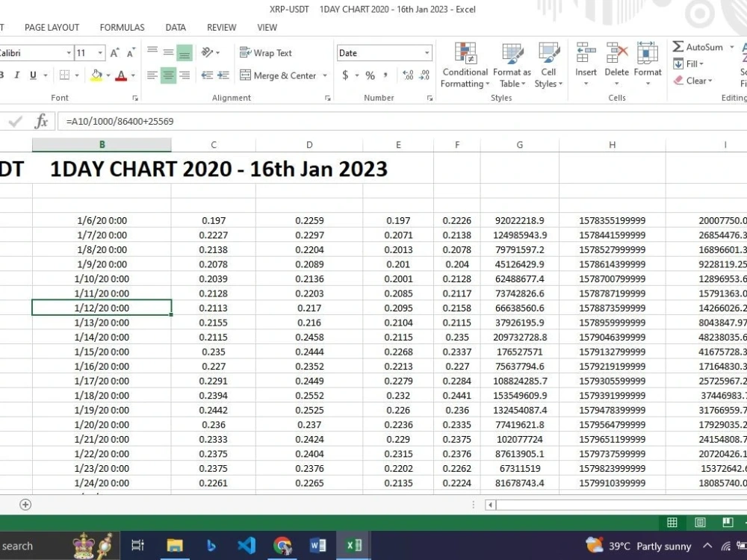Click the Format cells icon
Image resolution: width=747 pixels, height=560 pixels.
pos(648,52)
